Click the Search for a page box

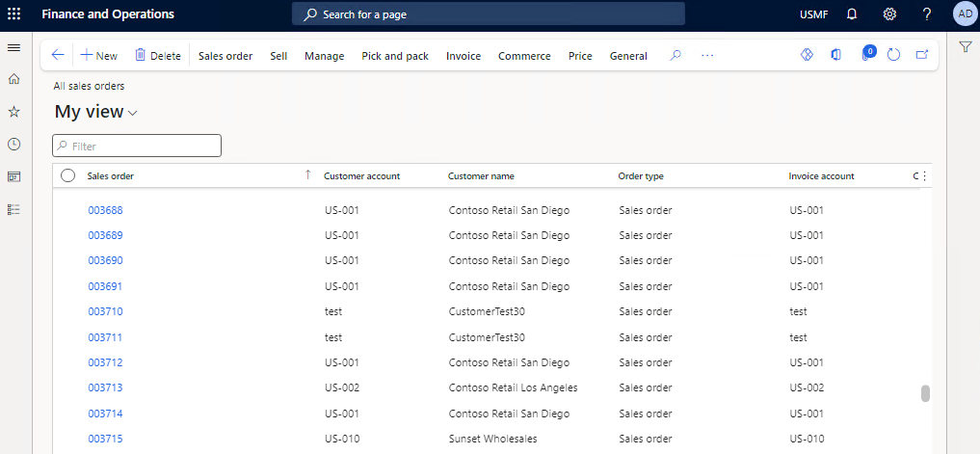tap(489, 13)
